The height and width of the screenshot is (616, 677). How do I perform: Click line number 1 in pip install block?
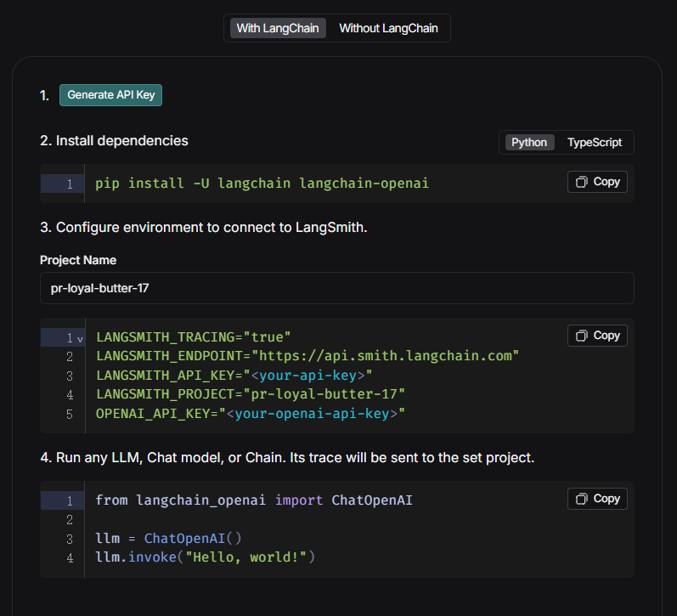click(x=70, y=184)
